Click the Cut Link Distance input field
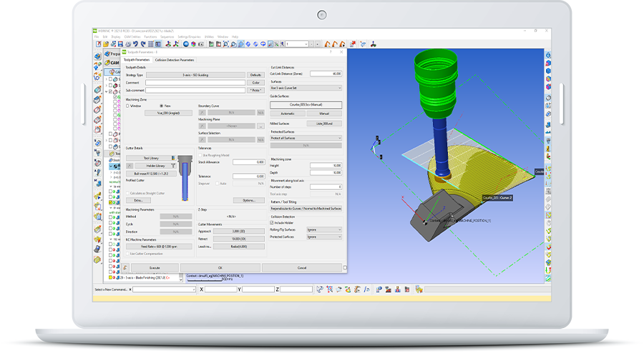The height and width of the screenshot is (353, 644). tap(326, 74)
